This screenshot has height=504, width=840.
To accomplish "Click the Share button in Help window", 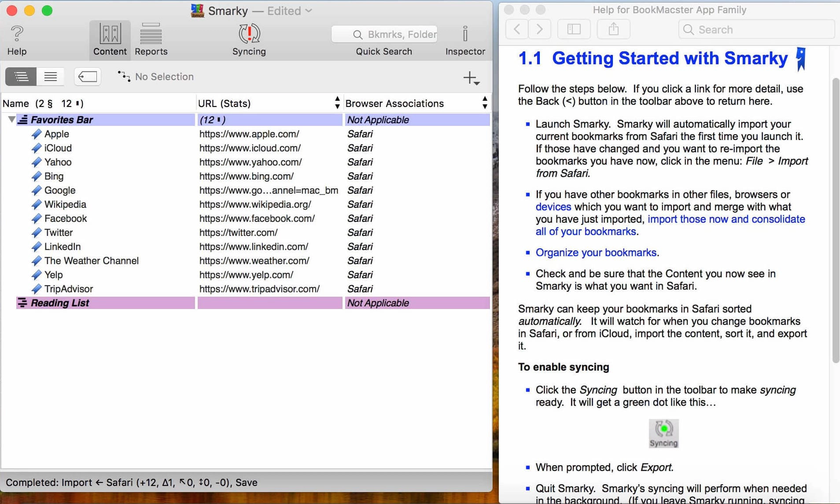I will 613,29.
